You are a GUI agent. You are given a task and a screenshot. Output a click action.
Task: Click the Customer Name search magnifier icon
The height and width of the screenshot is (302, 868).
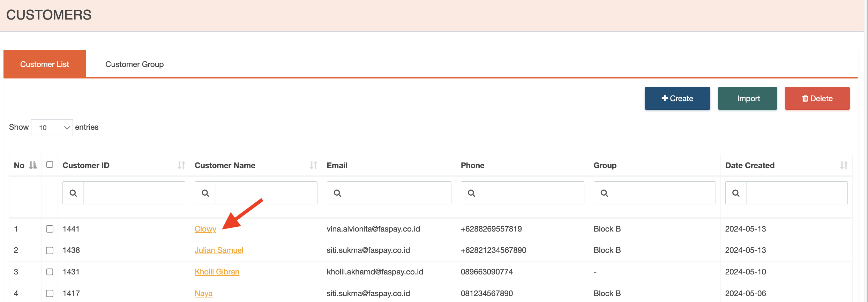coord(205,193)
